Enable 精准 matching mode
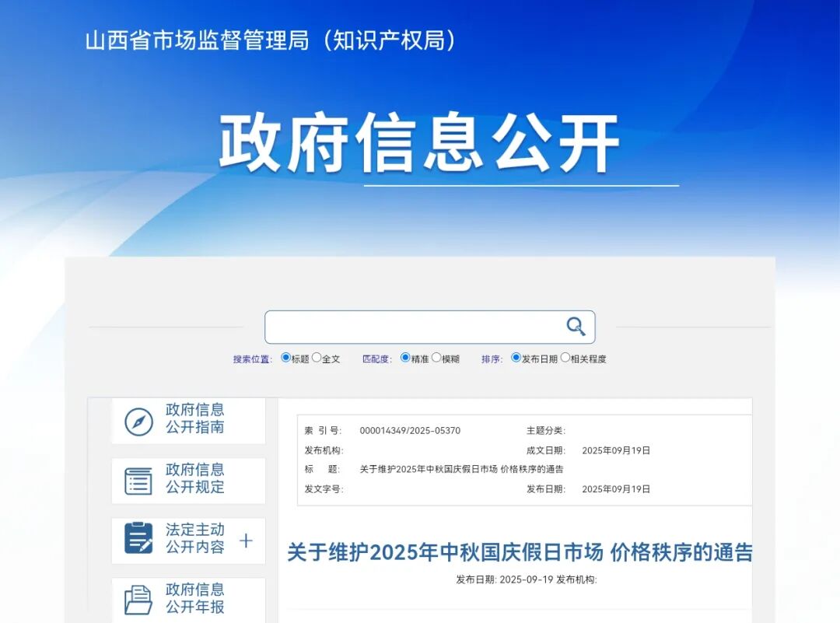Image resolution: width=840 pixels, height=623 pixels. tap(405, 357)
